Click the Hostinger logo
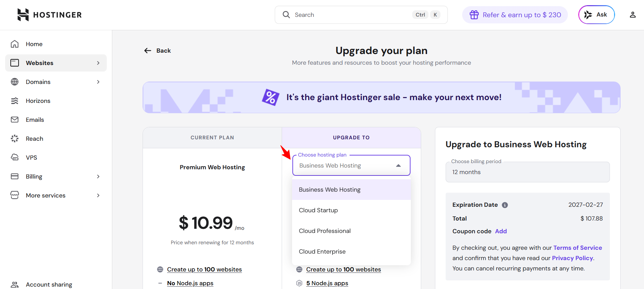 click(x=50, y=15)
